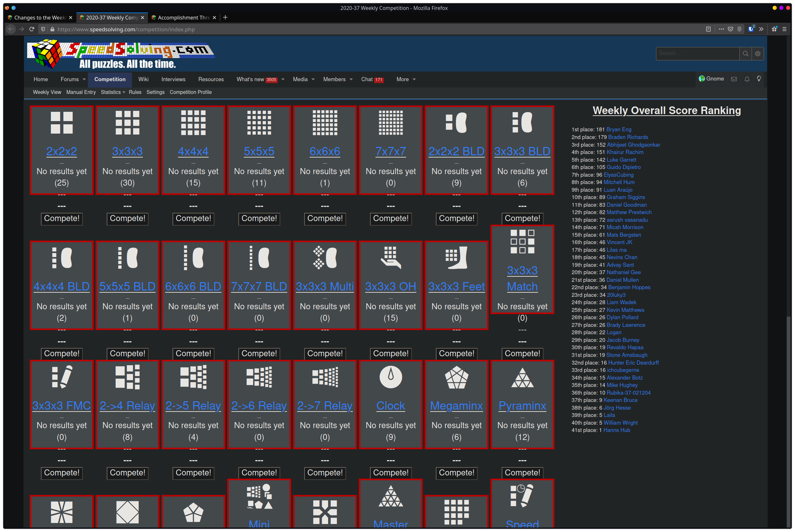Click the 3x3x3 Multi event icon
Screen dimensions: 795x532
click(325, 258)
